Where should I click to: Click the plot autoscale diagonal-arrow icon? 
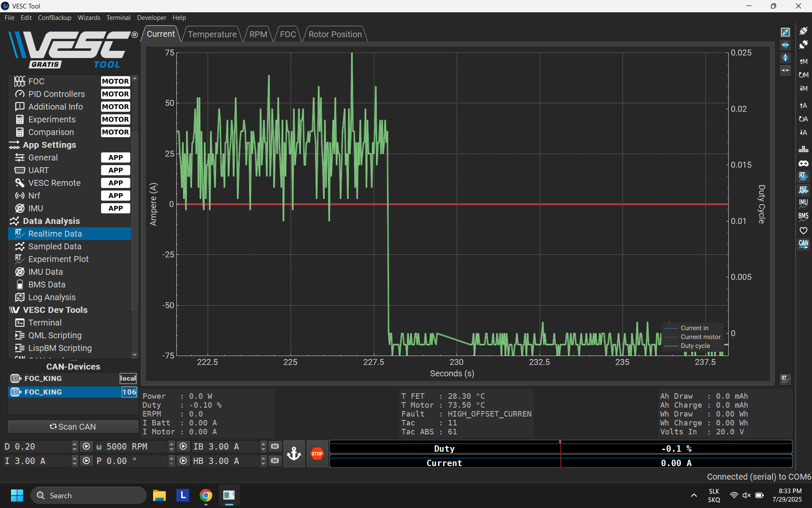(785, 32)
